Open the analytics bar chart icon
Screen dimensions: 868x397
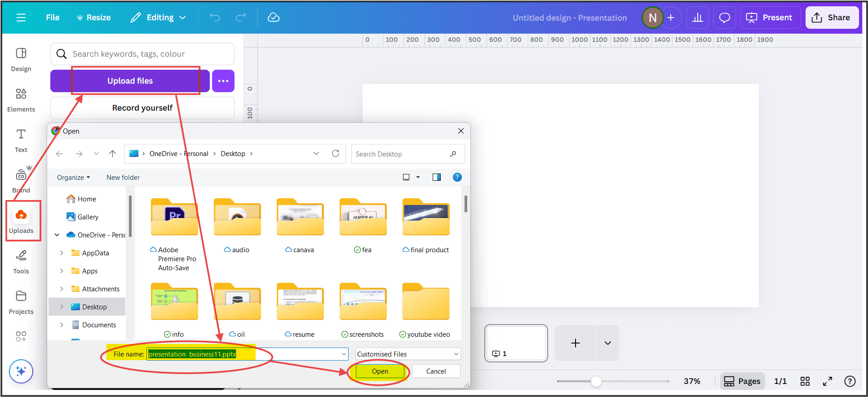(x=697, y=18)
